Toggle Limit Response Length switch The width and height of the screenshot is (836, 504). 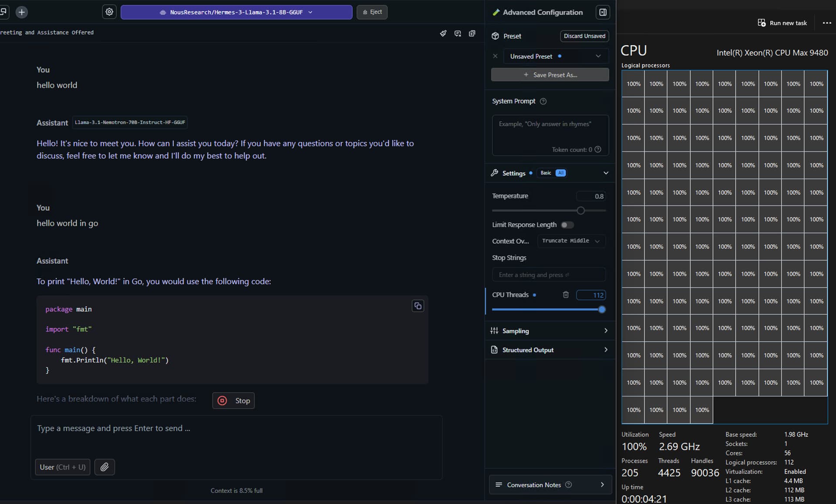pos(567,225)
